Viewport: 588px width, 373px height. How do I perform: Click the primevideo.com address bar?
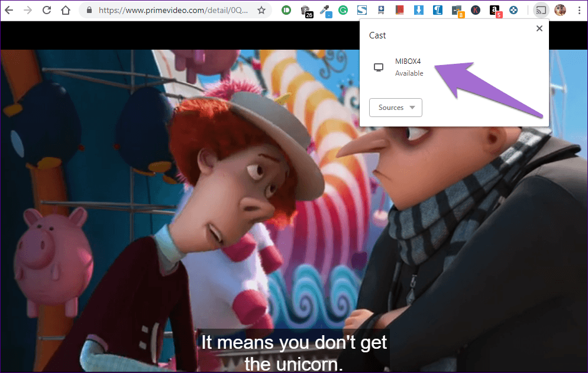pos(172,10)
